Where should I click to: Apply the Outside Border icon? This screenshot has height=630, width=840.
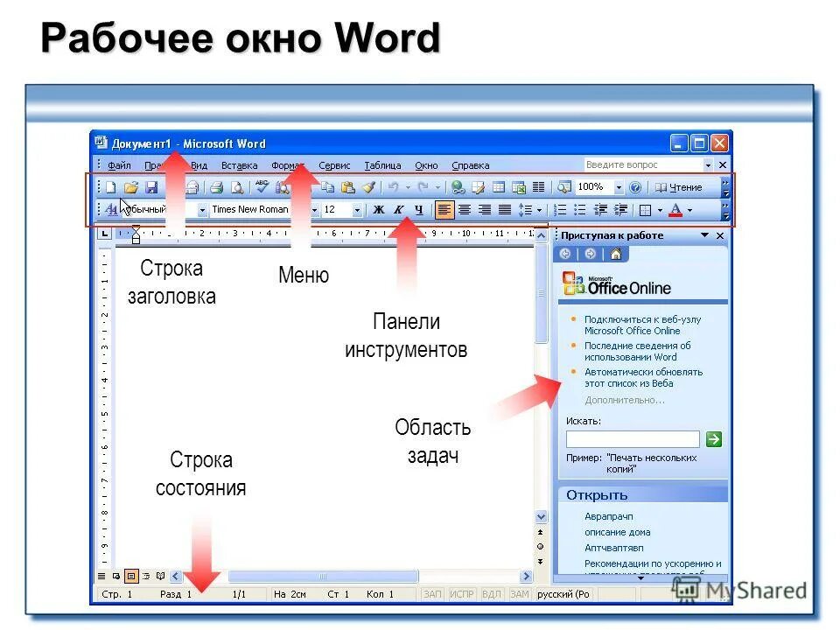[x=646, y=209]
